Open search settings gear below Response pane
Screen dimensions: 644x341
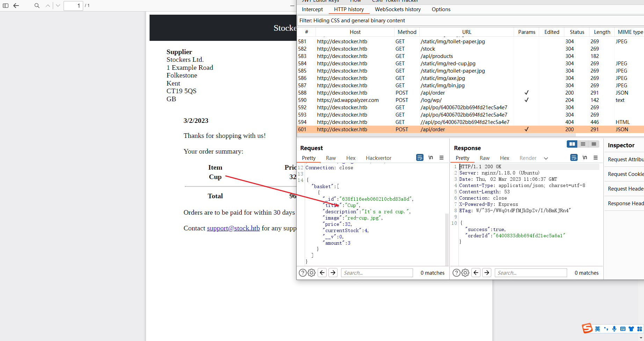(465, 273)
